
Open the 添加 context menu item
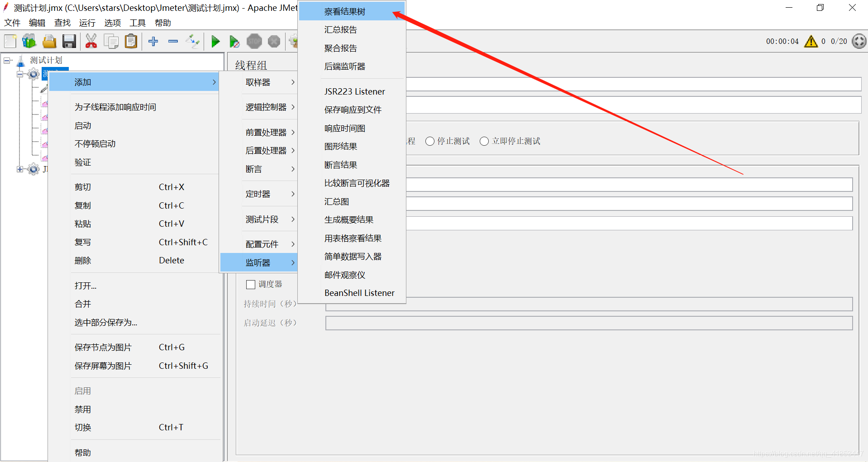(x=134, y=82)
